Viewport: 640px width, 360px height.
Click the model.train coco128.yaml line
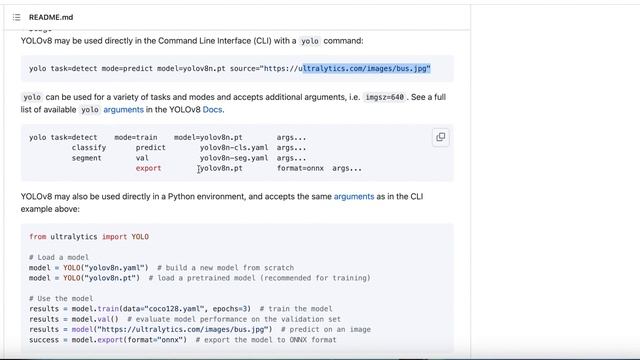click(x=181, y=309)
